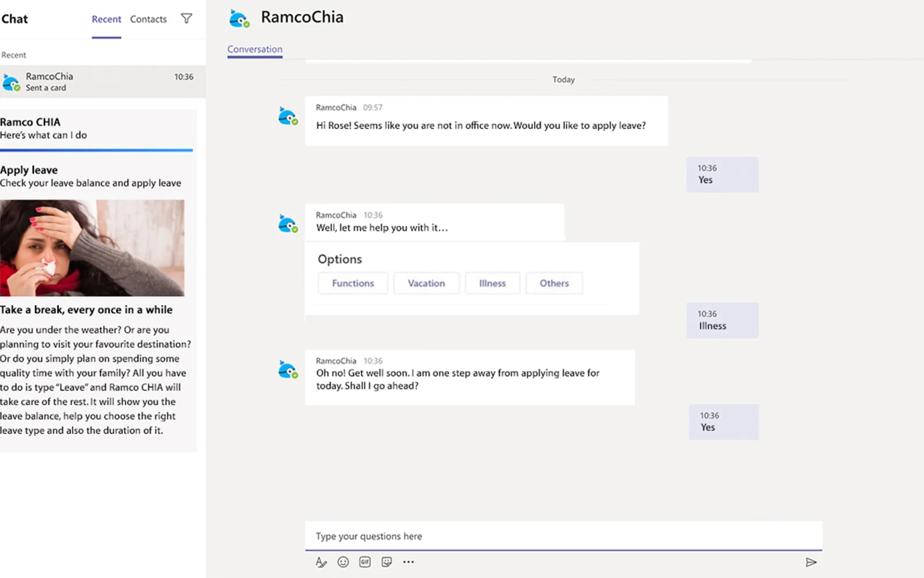The image size is (924, 578).
Task: Click RamcoChia avatar in recent chat list
Action: tap(11, 82)
